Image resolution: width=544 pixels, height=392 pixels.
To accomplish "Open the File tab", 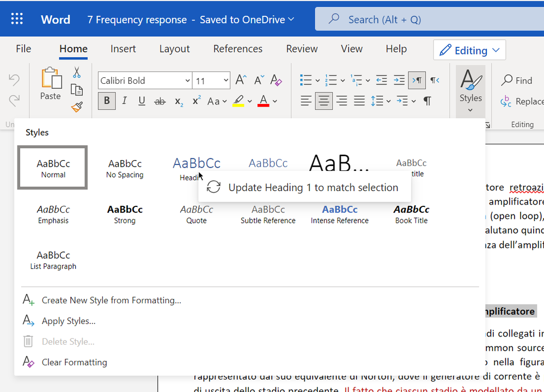I will click(23, 49).
